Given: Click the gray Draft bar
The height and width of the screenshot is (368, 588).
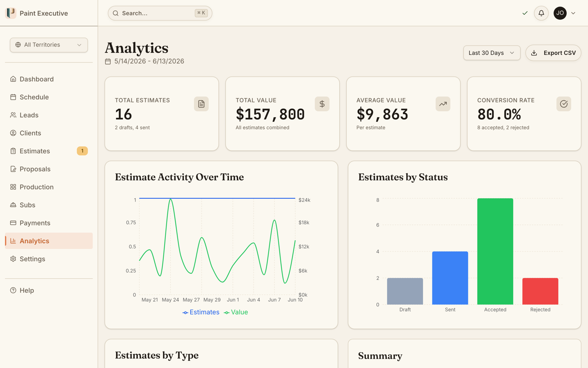Looking at the screenshot, I should pyautogui.click(x=405, y=291).
